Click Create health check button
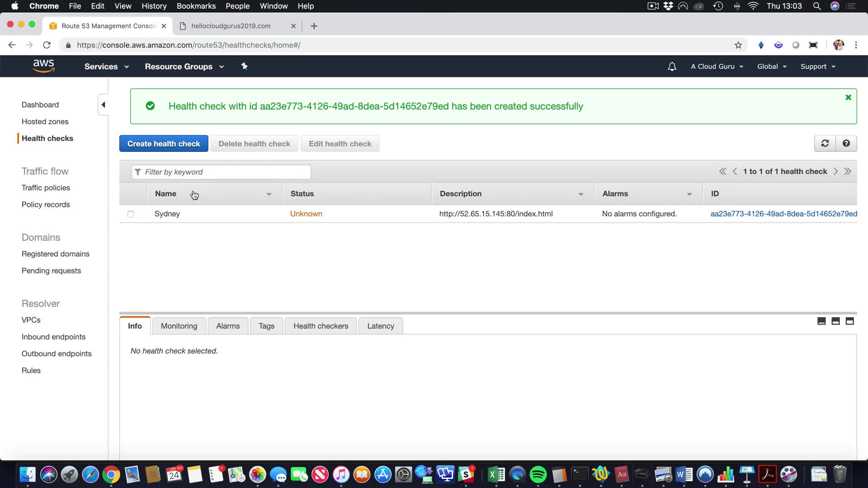 click(163, 144)
